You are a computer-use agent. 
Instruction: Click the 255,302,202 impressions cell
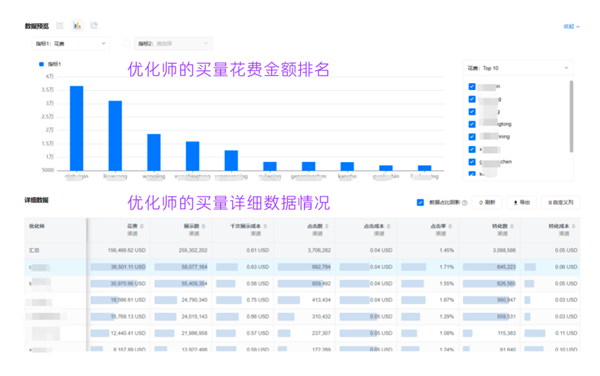(193, 250)
